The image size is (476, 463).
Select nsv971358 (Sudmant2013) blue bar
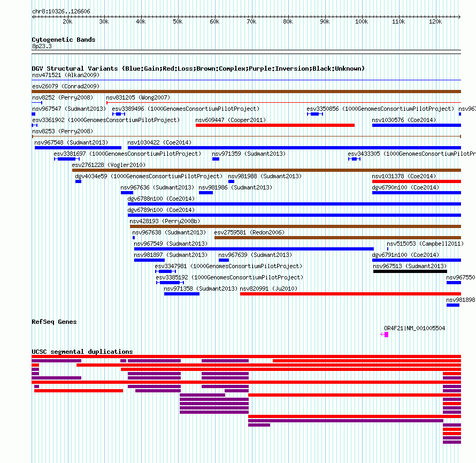coord(182,294)
